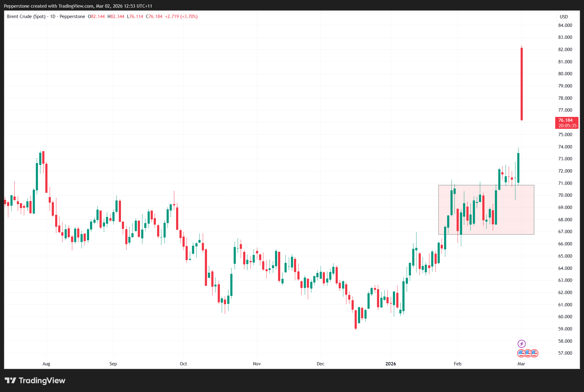Click the +2.719 (+3.70%) change value

(x=181, y=17)
